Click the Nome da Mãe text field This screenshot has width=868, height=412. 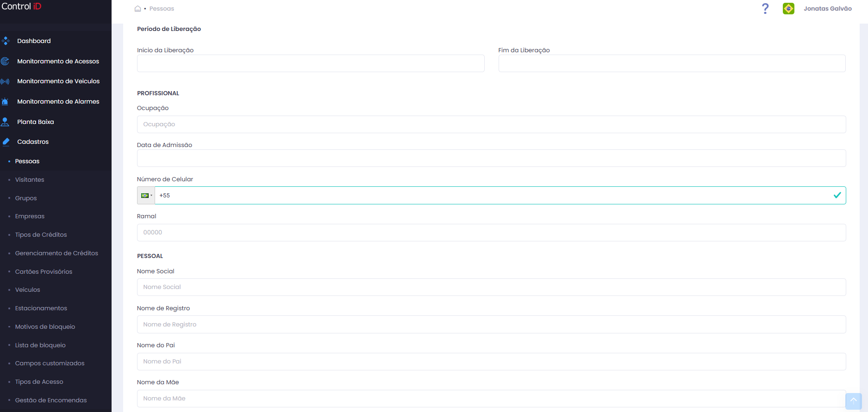click(x=491, y=399)
